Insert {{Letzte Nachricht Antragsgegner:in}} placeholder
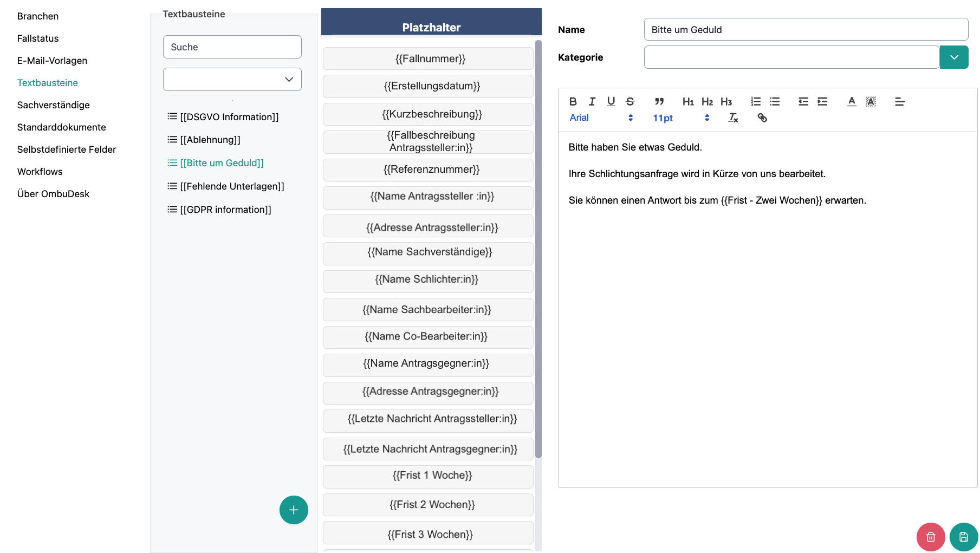This screenshot has height=553, width=980. coord(428,449)
